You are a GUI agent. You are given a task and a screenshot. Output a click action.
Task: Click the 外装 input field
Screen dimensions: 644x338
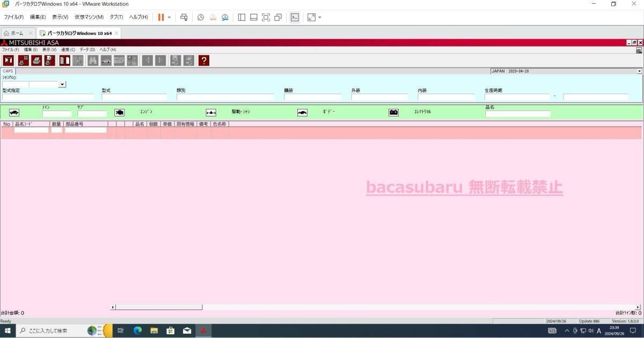379,97
